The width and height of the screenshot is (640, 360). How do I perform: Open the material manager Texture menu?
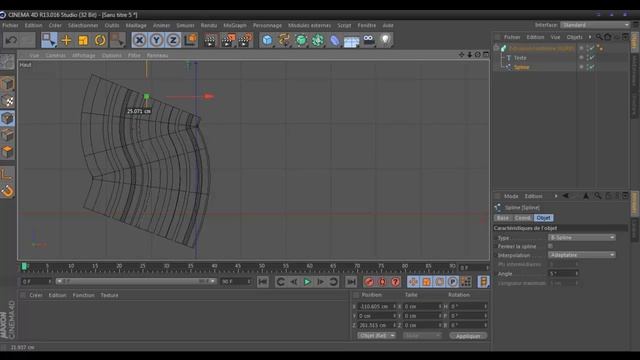109,295
